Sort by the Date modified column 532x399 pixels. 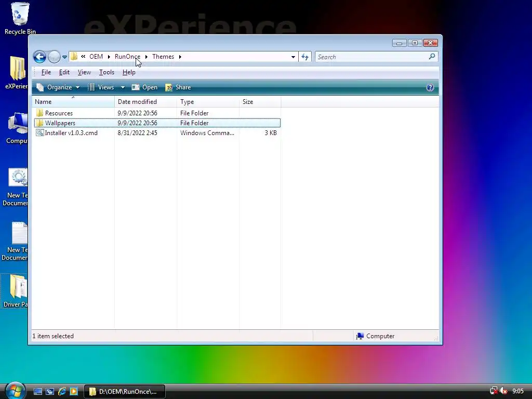pyautogui.click(x=145, y=102)
